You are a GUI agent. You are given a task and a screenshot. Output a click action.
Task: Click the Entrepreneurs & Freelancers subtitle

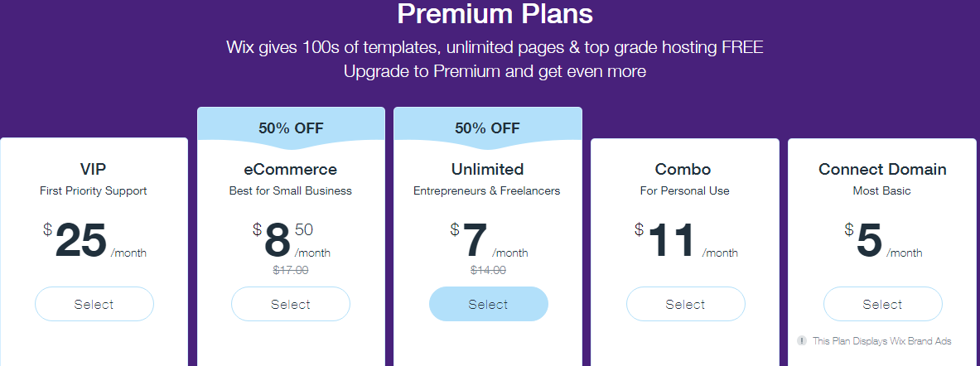487,191
